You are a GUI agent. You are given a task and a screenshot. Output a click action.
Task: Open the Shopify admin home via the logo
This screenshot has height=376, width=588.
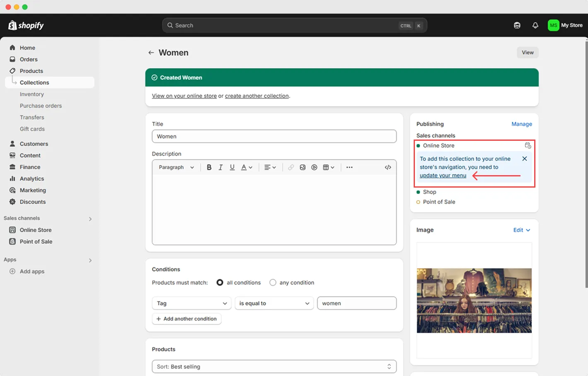tap(25, 25)
